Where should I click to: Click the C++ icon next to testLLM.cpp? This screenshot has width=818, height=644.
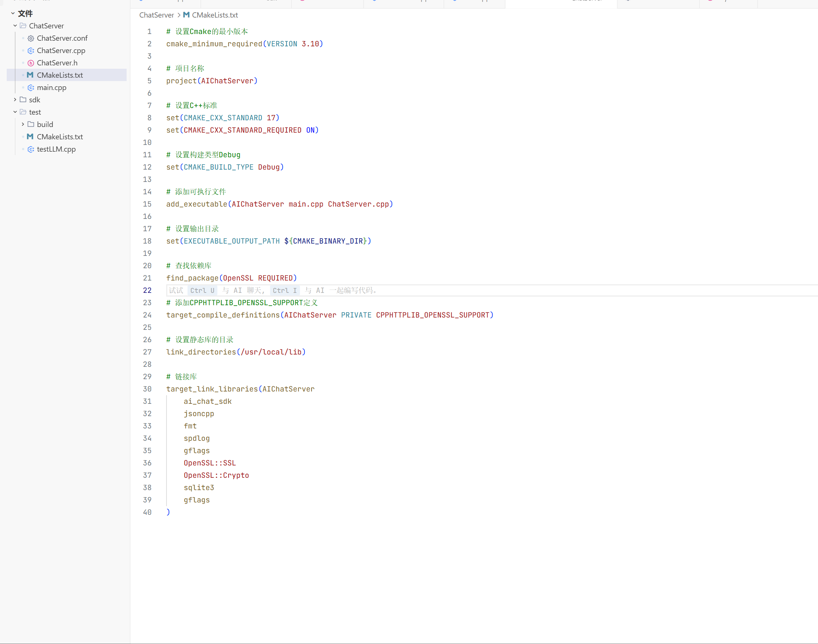(x=31, y=149)
